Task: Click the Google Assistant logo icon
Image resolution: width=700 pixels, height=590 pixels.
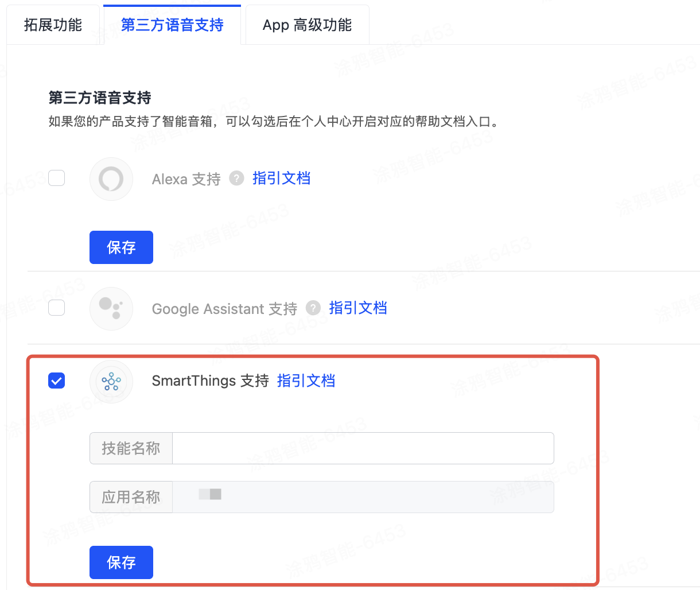Action: click(x=111, y=309)
